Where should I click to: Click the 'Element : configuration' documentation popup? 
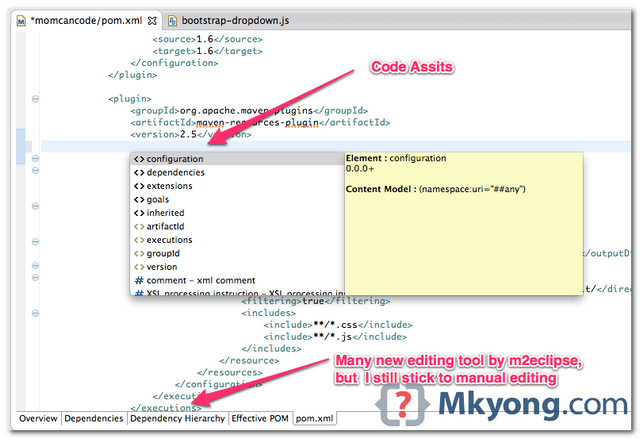click(x=464, y=224)
